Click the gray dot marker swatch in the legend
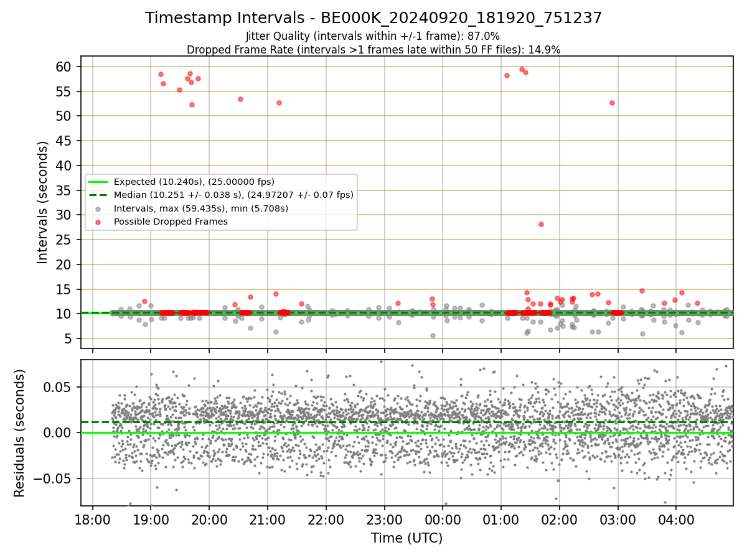Screen dimensions: 747x560 tap(99, 208)
